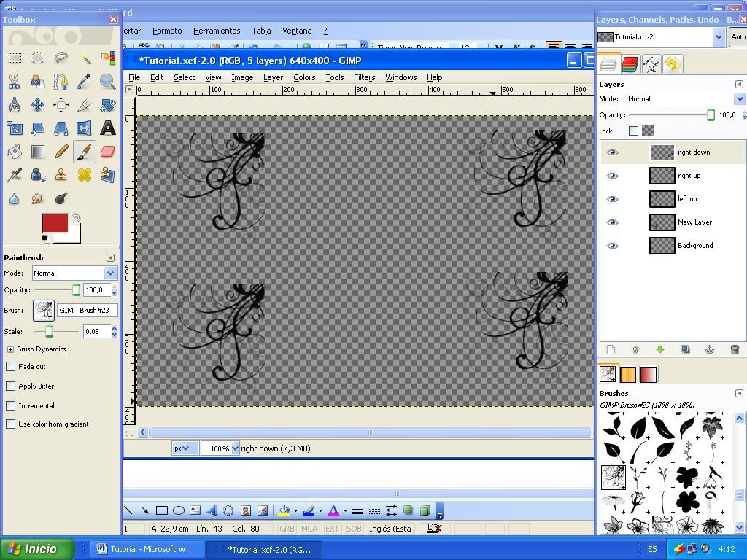
Task: Open the layer Mode dropdown in Layers panel
Action: [741, 98]
